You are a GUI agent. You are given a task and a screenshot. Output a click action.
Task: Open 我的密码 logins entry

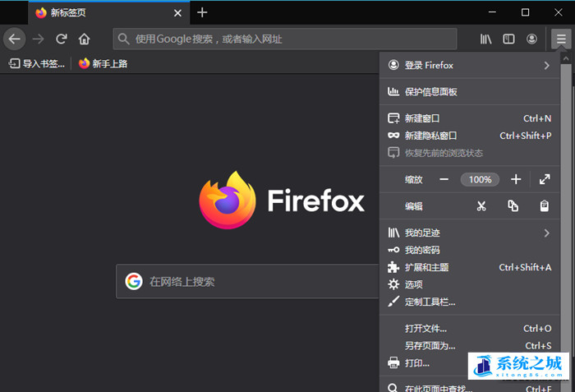(x=469, y=250)
